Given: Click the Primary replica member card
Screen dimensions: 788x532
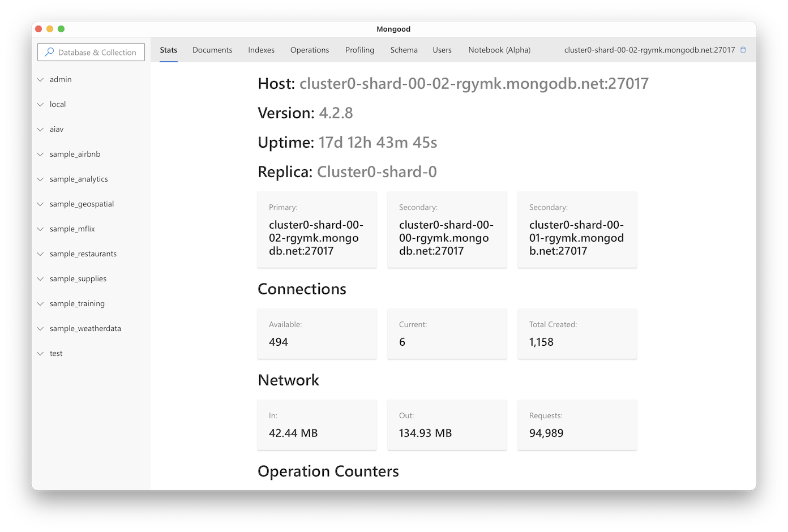Looking at the screenshot, I should point(317,230).
